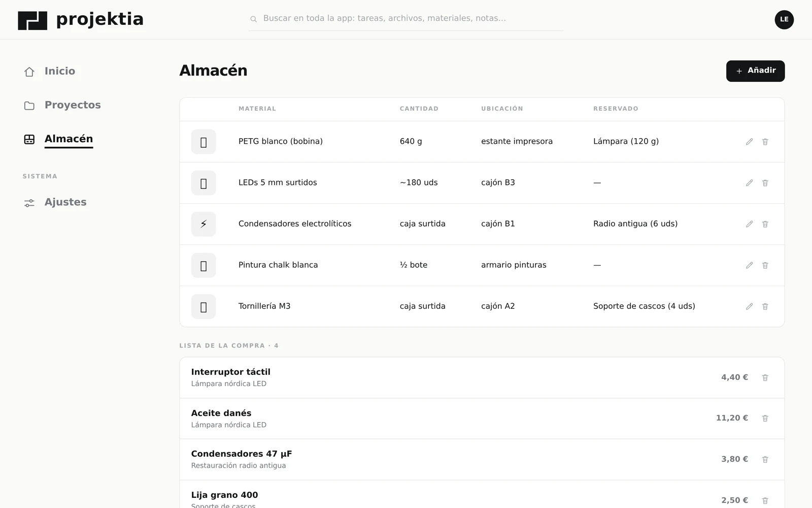The image size is (812, 508).
Task: Click the 'Soporte de cascos (4 uds)' cell
Action: click(x=644, y=306)
